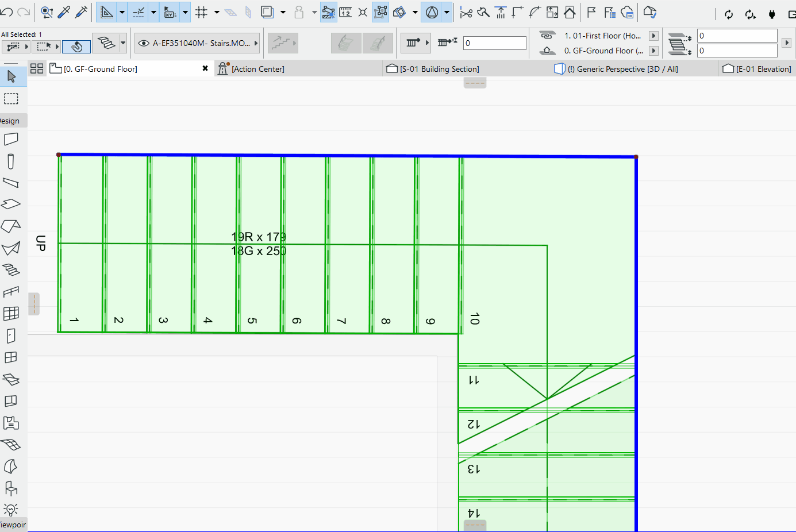Click the flag icon in toolbar
Viewport: 796px width, 532px height.
tap(592, 12)
